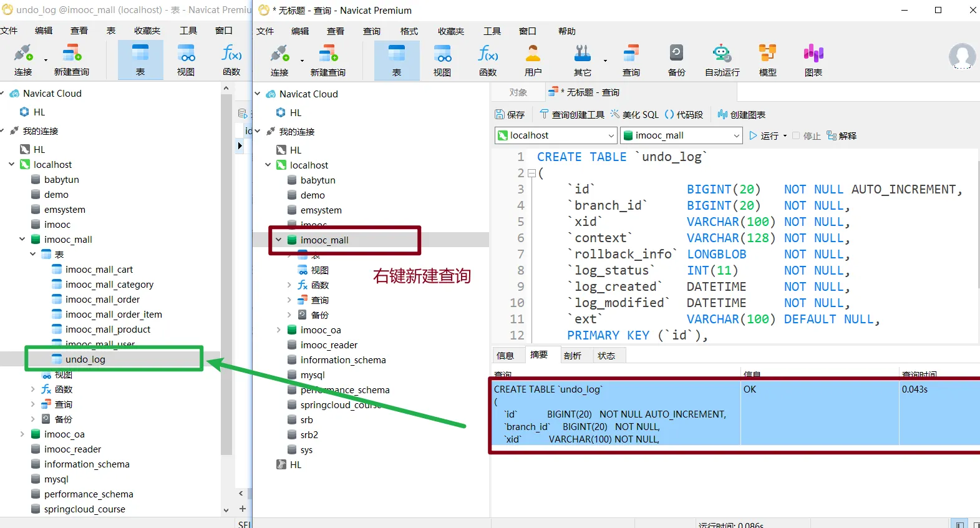Open 图表 icon in the main toolbar
Viewport: 980px width, 528px height.
coord(813,54)
